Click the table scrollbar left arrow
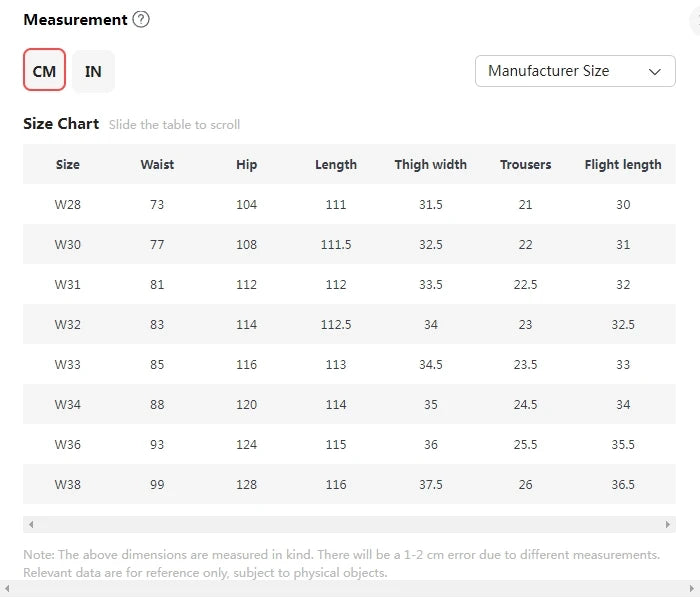The image size is (700, 598). point(31,524)
